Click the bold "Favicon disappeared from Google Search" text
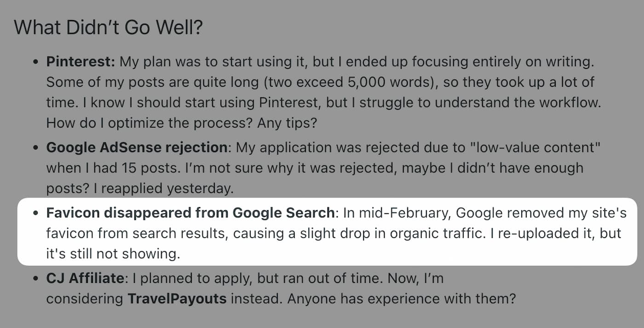Image resolution: width=644 pixels, height=328 pixels. point(190,213)
